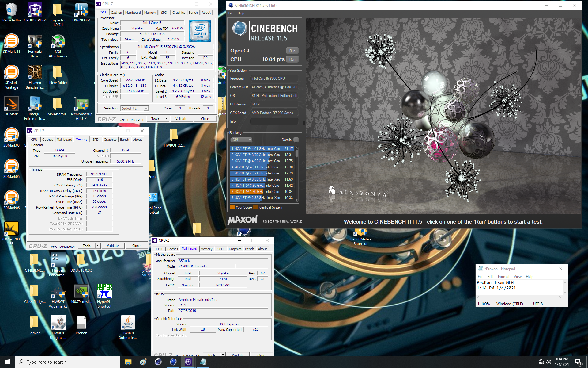This screenshot has width=588, height=368.
Task: Run the OpenGL test in Cinebench
Action: 292,51
